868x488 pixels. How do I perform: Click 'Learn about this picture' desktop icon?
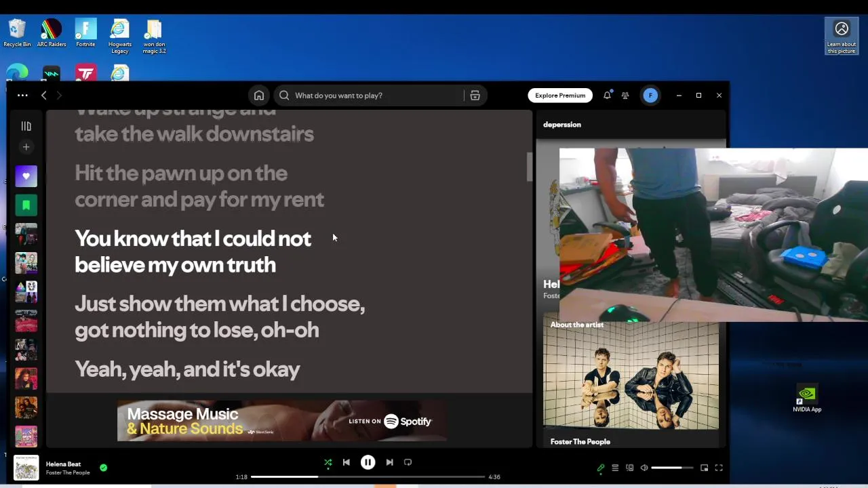842,37
